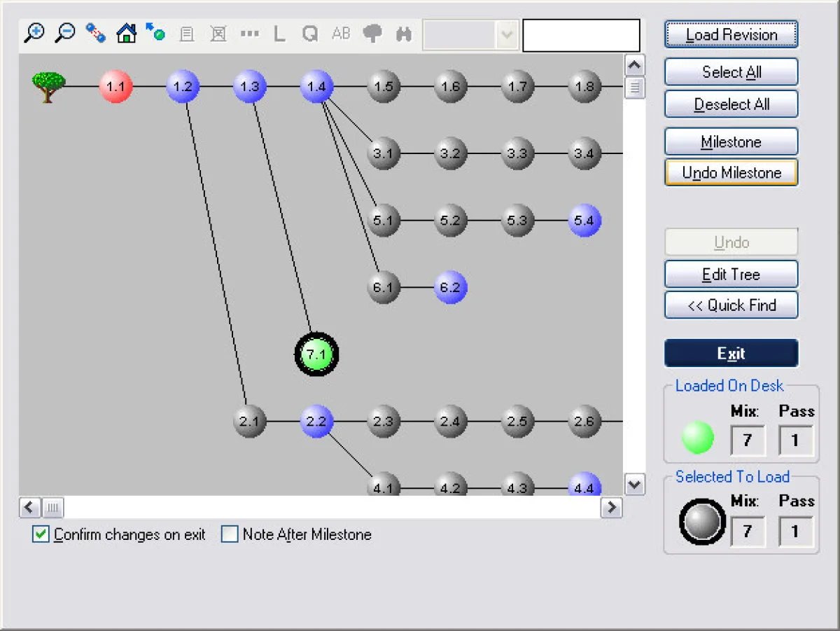This screenshot has height=631, width=840.
Task: Select the grey node 2.6
Action: 584,422
